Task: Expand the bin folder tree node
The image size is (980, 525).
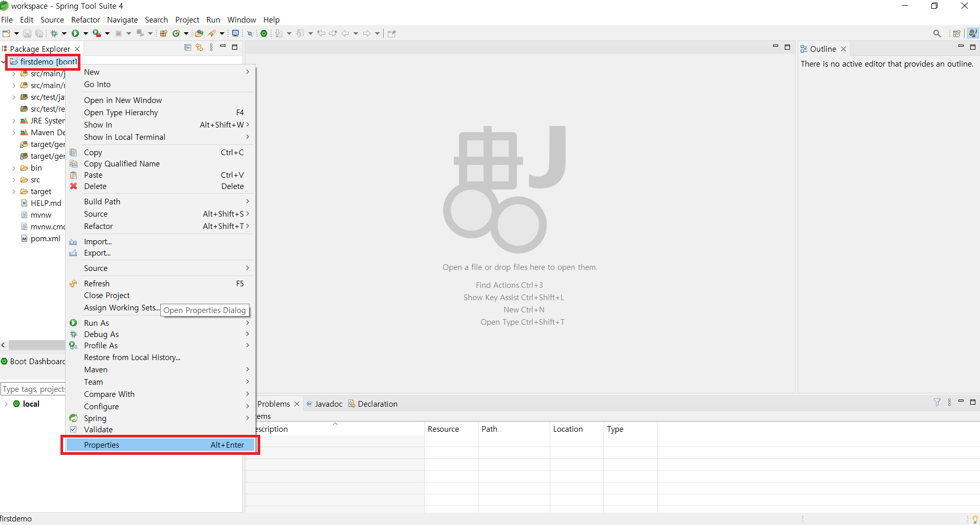Action: tap(14, 168)
